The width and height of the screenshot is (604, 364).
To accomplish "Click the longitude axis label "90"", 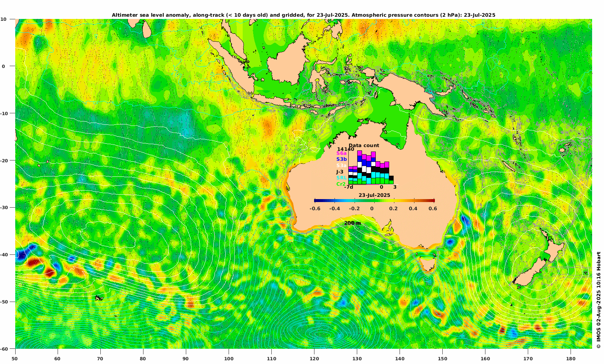I will [x=185, y=359].
